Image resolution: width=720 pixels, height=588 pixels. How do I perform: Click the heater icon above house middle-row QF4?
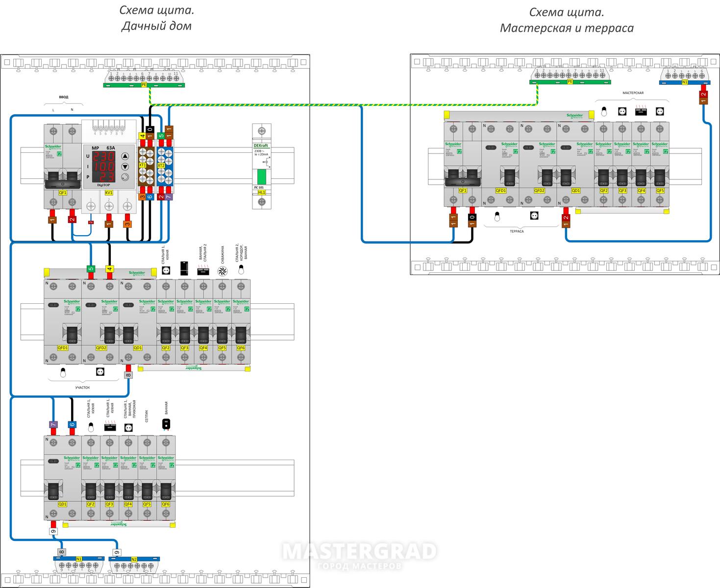tap(203, 270)
